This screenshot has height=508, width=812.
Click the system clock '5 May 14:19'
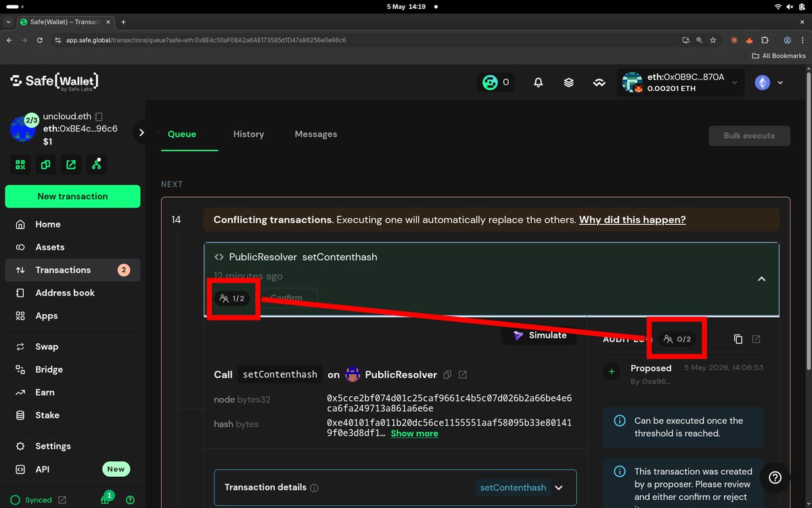tap(406, 6)
